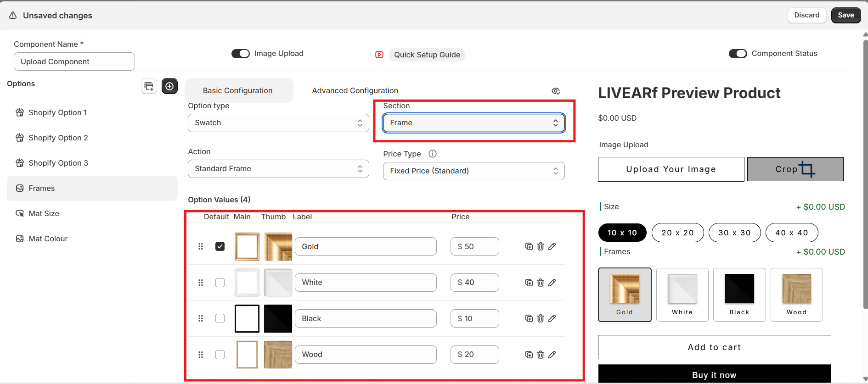Select Shopify Option 2 in Options list
The height and width of the screenshot is (384, 868).
point(92,138)
